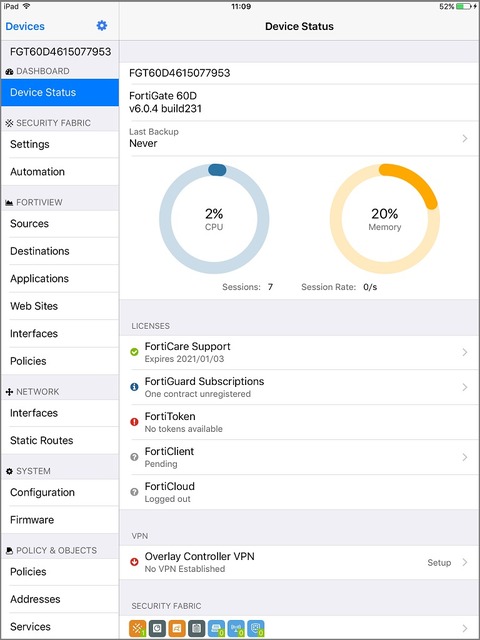Tap the FortiToken red alert icon
The width and height of the screenshot is (480, 640).
[134, 422]
